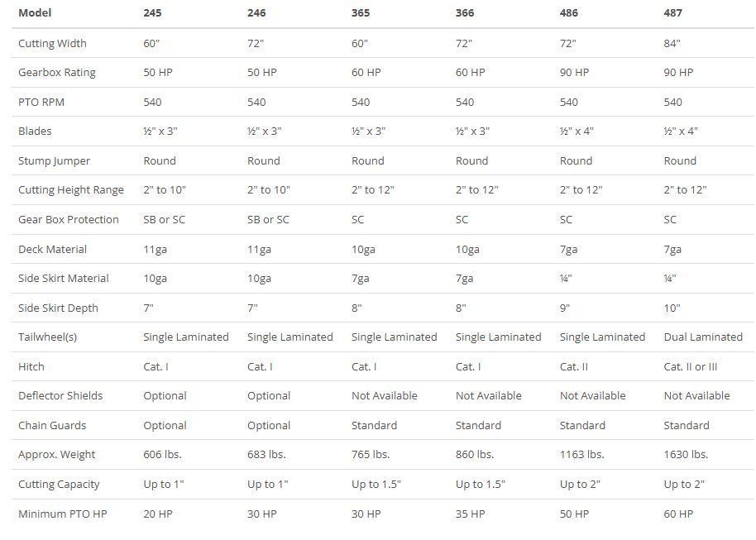This screenshot has height=540, width=756.
Task: Click the 487 column header
Action: pyautogui.click(x=673, y=13)
